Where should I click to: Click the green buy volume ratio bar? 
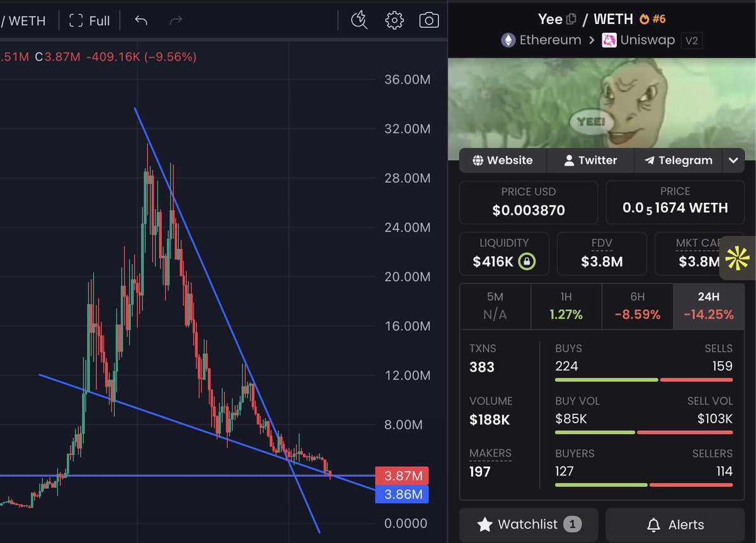click(594, 432)
